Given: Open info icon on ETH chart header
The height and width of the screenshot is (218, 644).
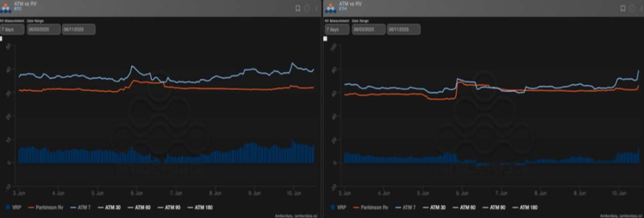Looking at the screenshot, I should tap(632, 8).
